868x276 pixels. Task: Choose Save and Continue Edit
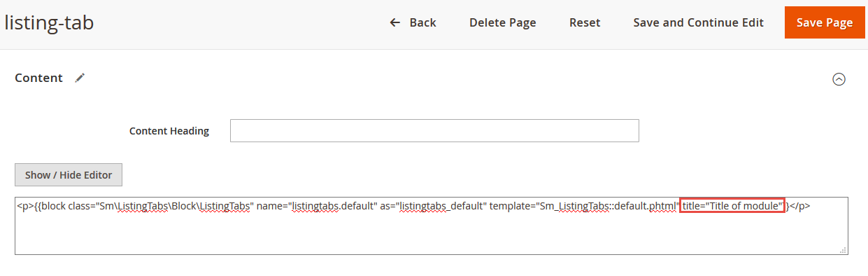tap(698, 22)
